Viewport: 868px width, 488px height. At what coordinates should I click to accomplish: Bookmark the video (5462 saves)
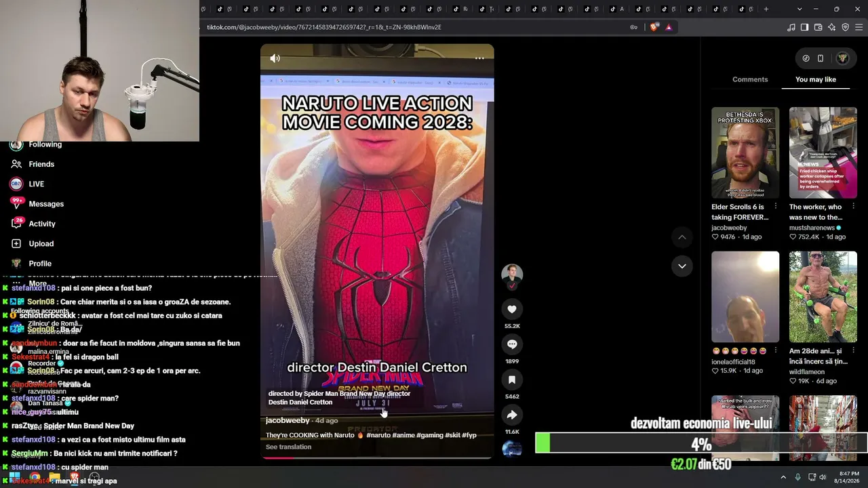click(x=512, y=380)
